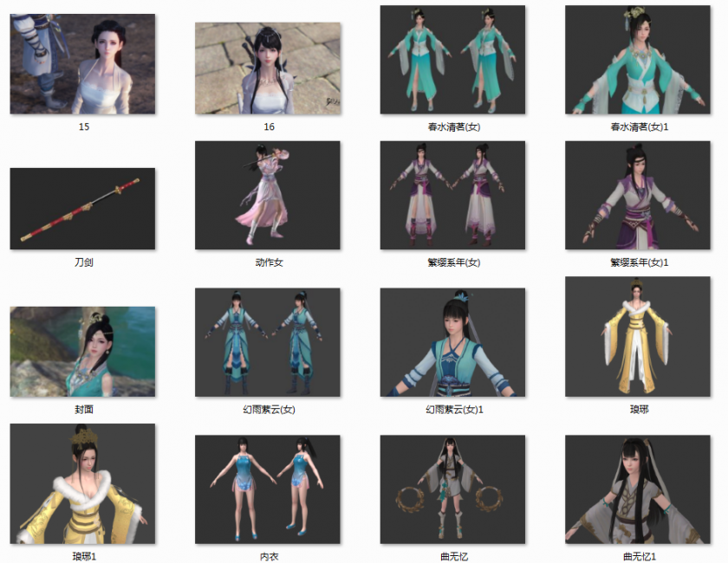This screenshot has width=728, height=563.
Task: Select the 曲无忆 thumbnail with rings
Action: (452, 489)
